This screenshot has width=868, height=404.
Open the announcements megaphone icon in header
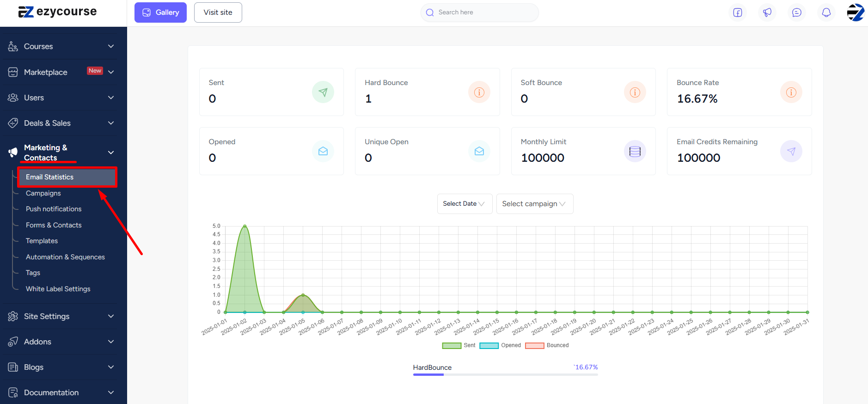pyautogui.click(x=767, y=12)
